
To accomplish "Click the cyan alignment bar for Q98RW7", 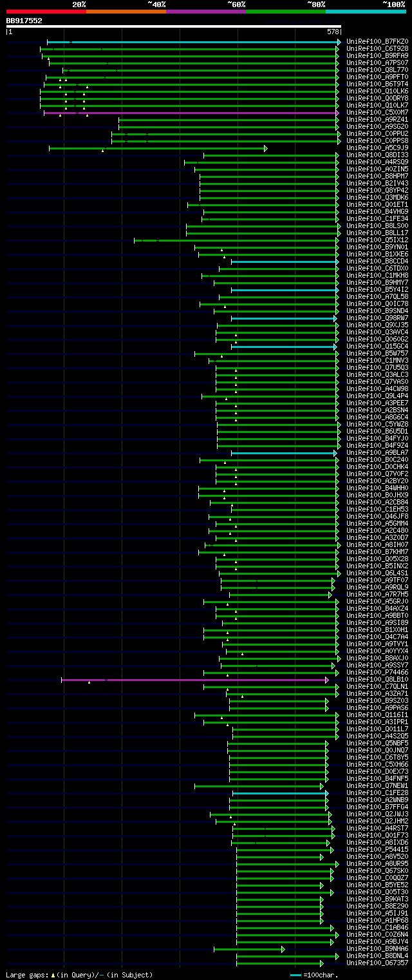I will [x=284, y=318].
